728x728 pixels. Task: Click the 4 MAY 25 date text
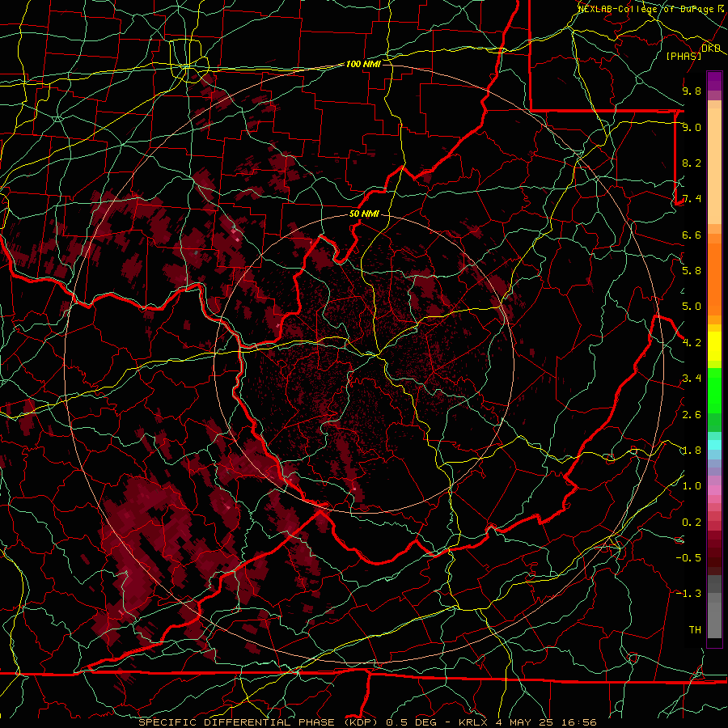coord(526,722)
